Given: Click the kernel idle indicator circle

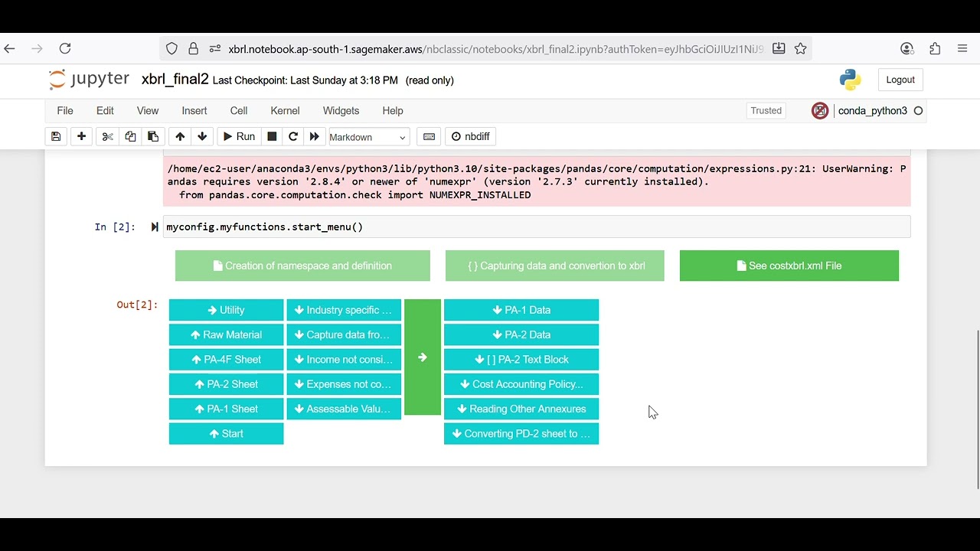Looking at the screenshot, I should click(918, 111).
